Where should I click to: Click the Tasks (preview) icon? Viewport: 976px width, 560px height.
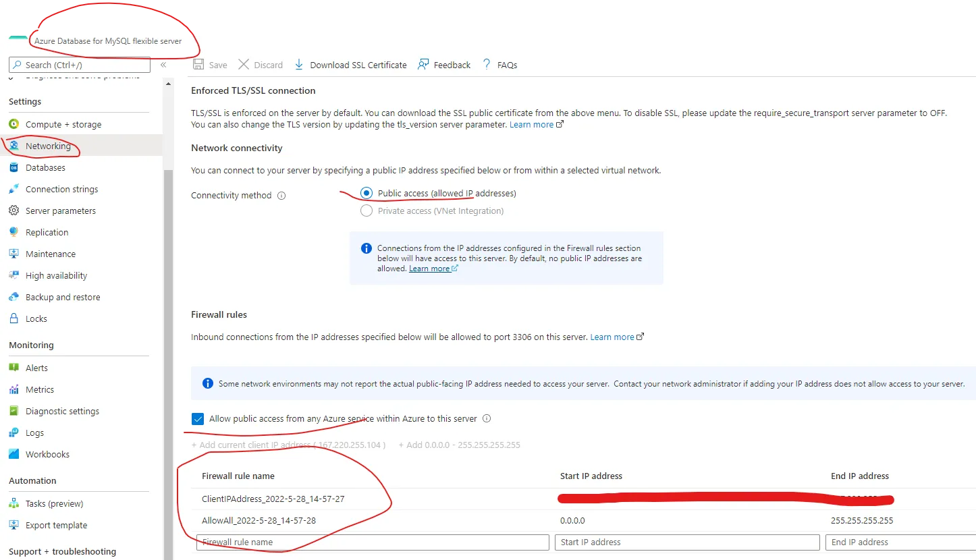pos(13,503)
